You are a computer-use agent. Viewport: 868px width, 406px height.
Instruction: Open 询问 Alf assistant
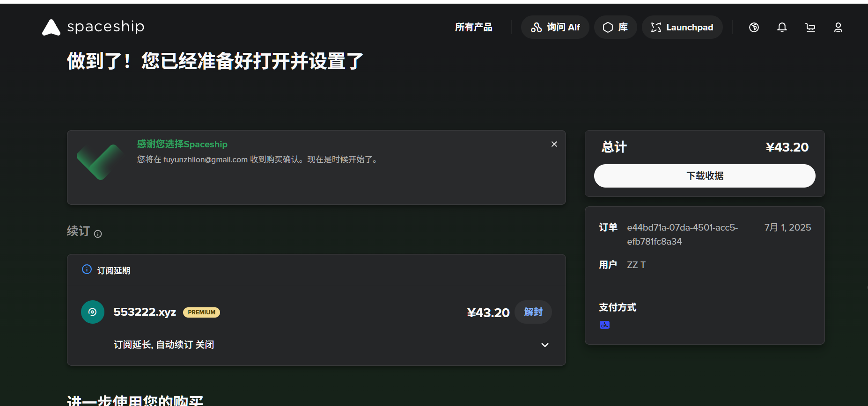click(555, 27)
